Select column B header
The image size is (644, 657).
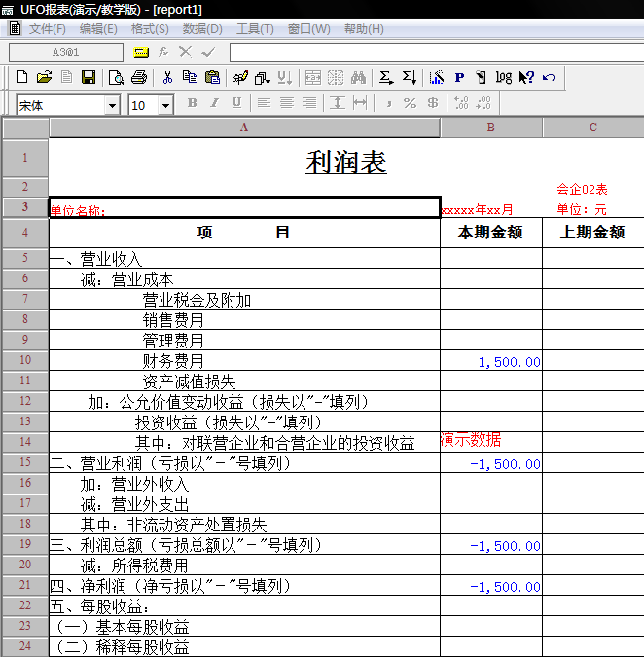point(491,128)
